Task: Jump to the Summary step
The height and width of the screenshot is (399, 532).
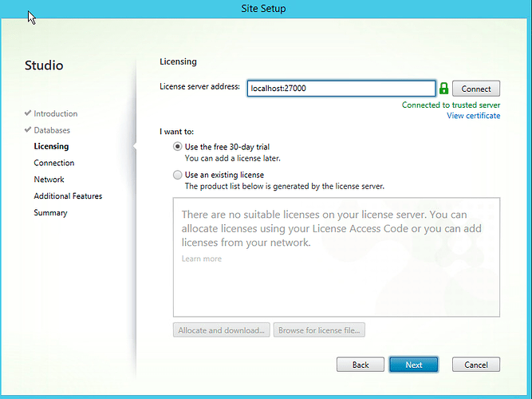Action: (x=50, y=213)
